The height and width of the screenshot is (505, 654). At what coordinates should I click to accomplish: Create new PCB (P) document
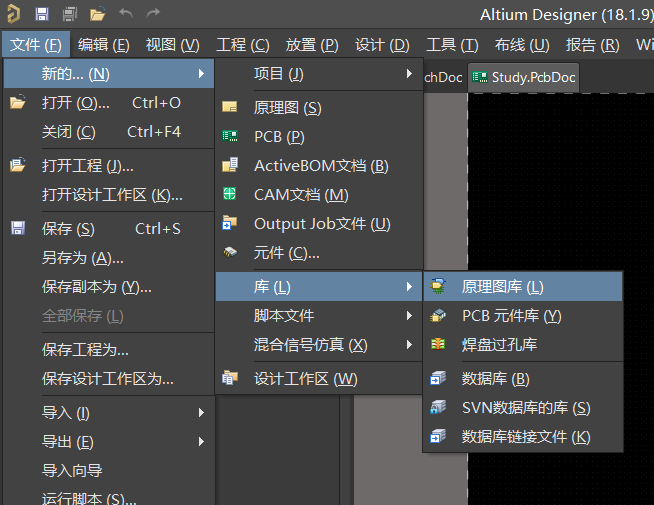click(x=279, y=137)
